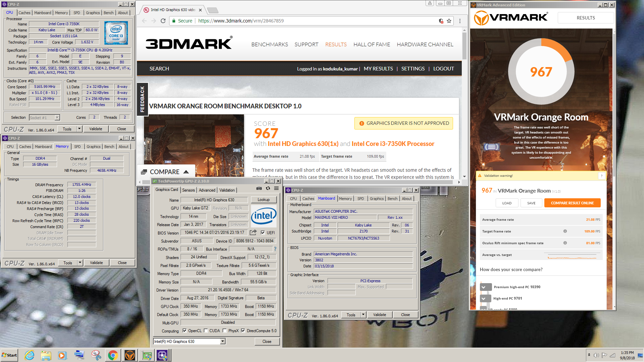The width and height of the screenshot is (644, 362).
Task: Open Chrome's three-dot menu
Action: point(460,21)
